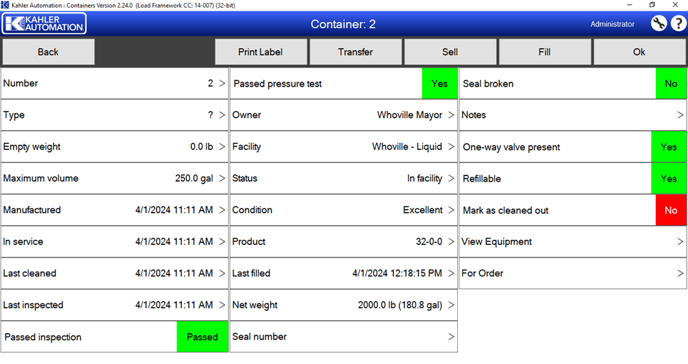Click the For Order label

(x=482, y=273)
